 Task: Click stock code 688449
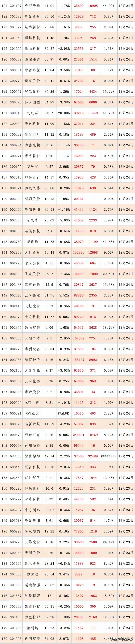point(16,467)
